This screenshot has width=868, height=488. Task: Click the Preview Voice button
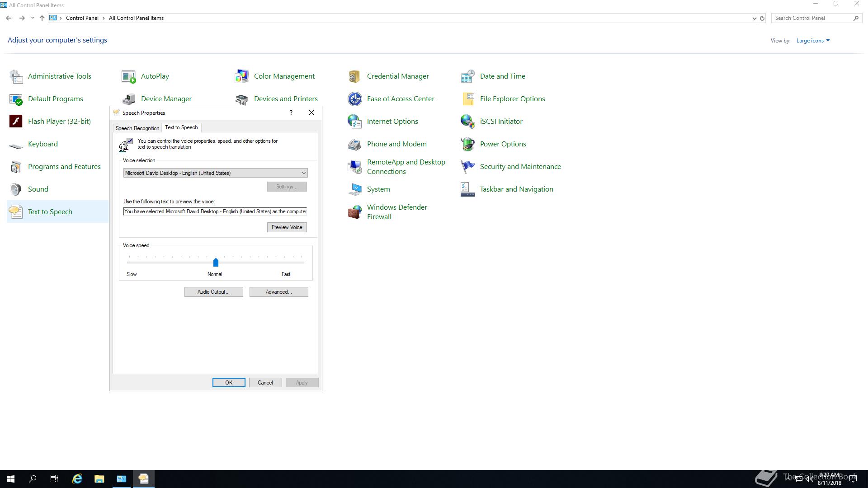tap(287, 227)
